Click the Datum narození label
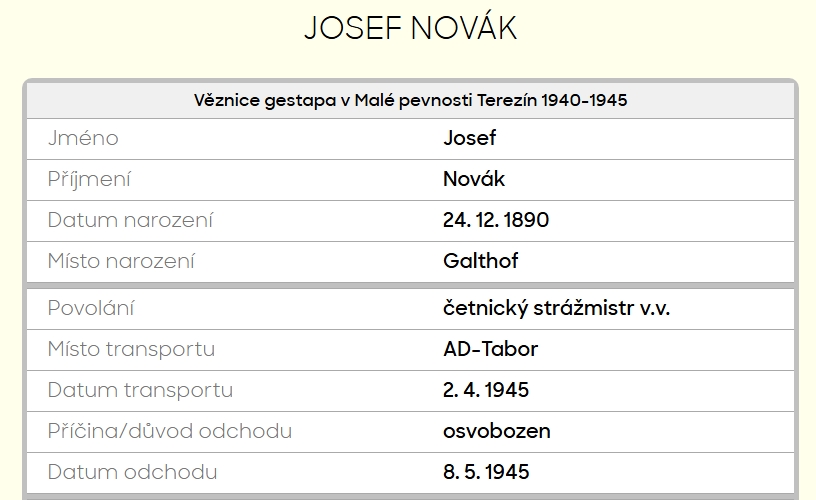This screenshot has height=500, width=816. (x=130, y=221)
